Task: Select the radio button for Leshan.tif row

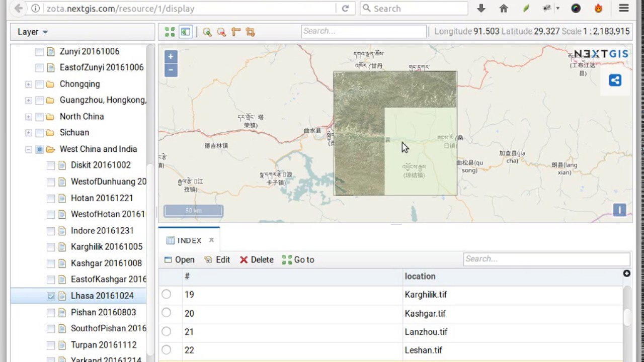Action: coord(166,350)
